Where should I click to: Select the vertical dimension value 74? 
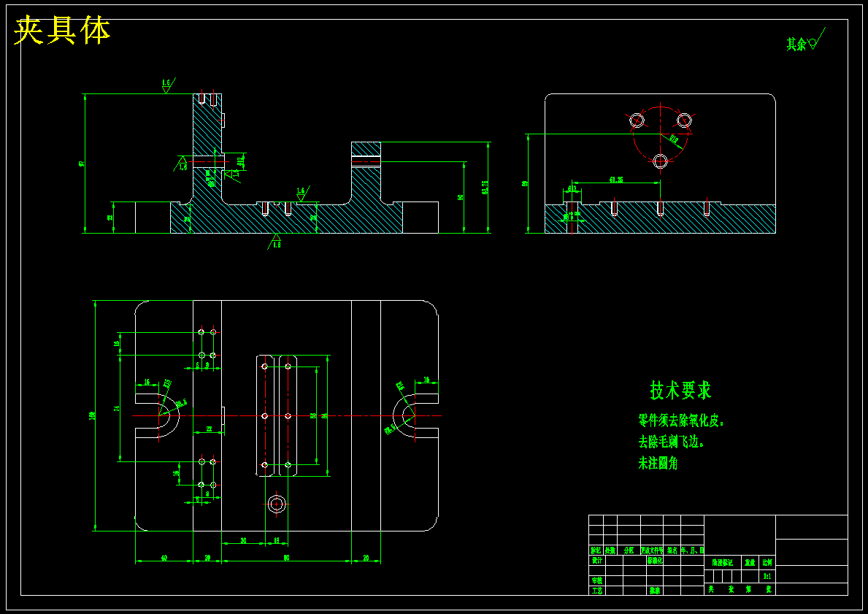click(117, 408)
